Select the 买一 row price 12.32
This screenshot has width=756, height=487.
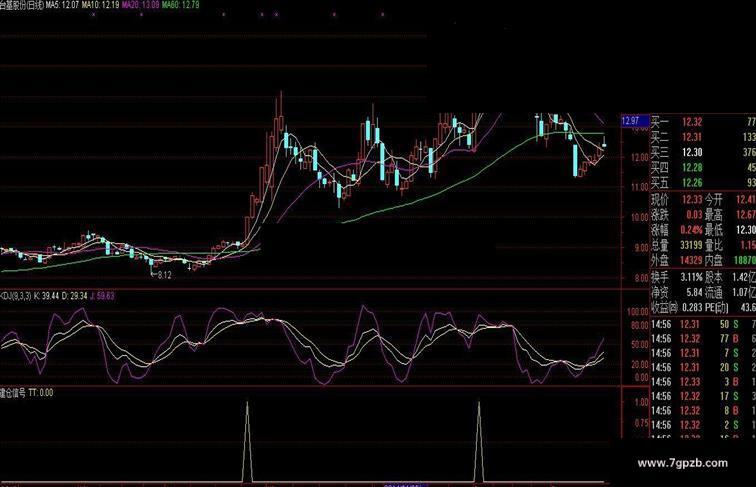tap(692, 122)
